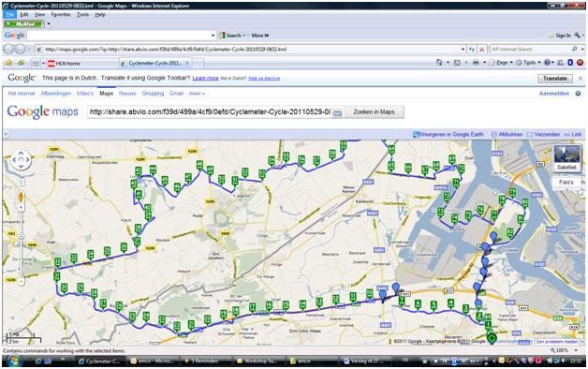The image size is (588, 369).
Task: Open the Quick Tabs grid icon
Action: pos(36,63)
